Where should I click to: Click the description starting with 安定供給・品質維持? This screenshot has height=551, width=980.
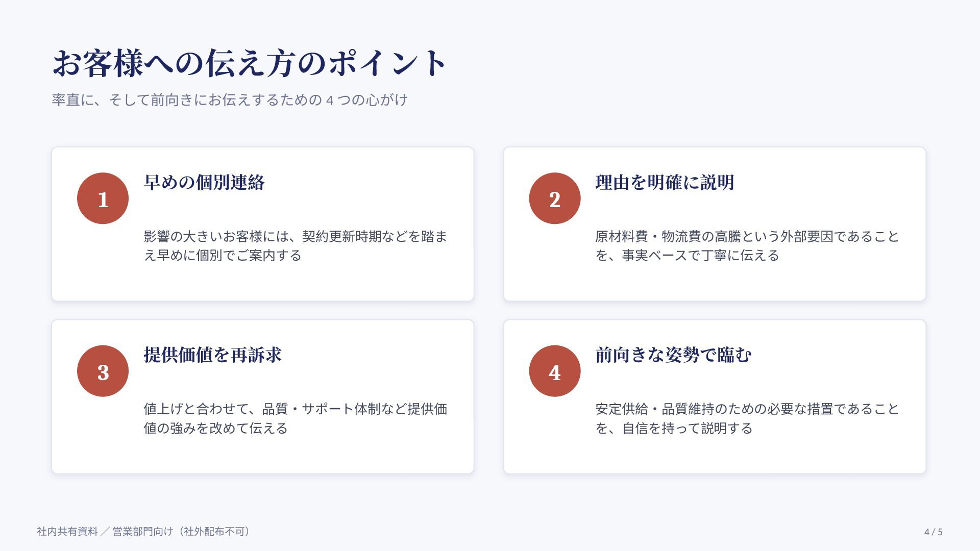point(747,418)
